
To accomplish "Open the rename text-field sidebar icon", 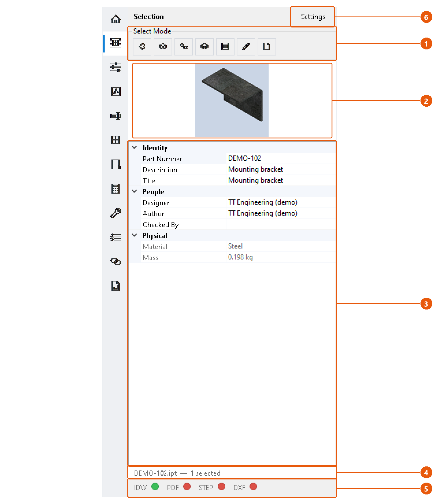I will click(116, 116).
